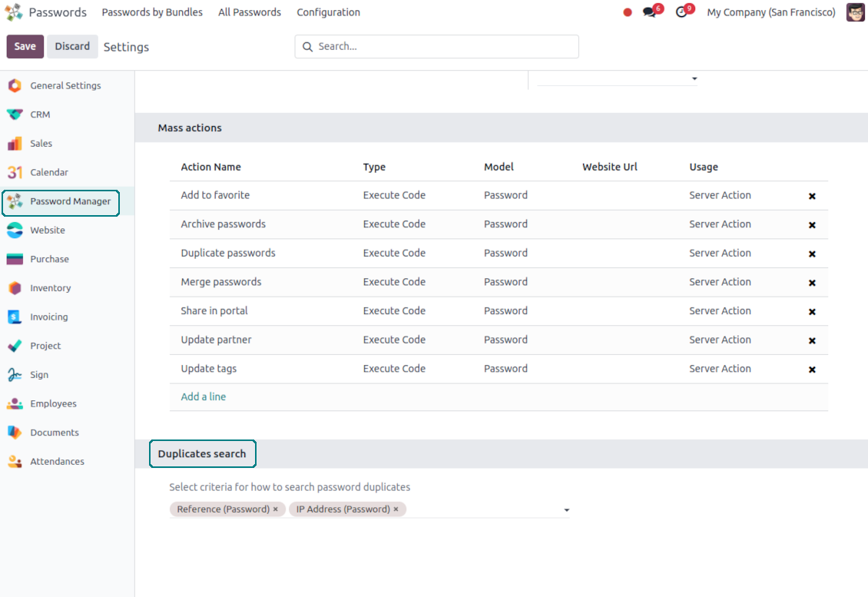Click the Project checkmark icon
This screenshot has width=868, height=597.
point(15,346)
